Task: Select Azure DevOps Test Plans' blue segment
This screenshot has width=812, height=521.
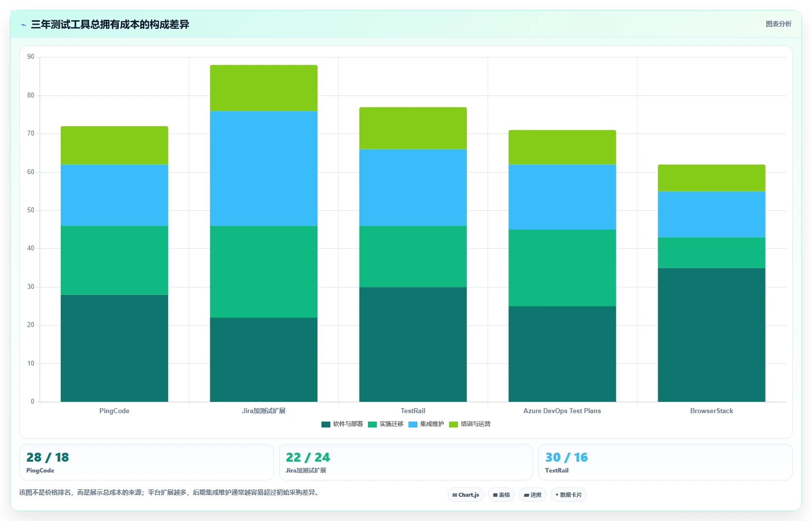Action: point(562,197)
